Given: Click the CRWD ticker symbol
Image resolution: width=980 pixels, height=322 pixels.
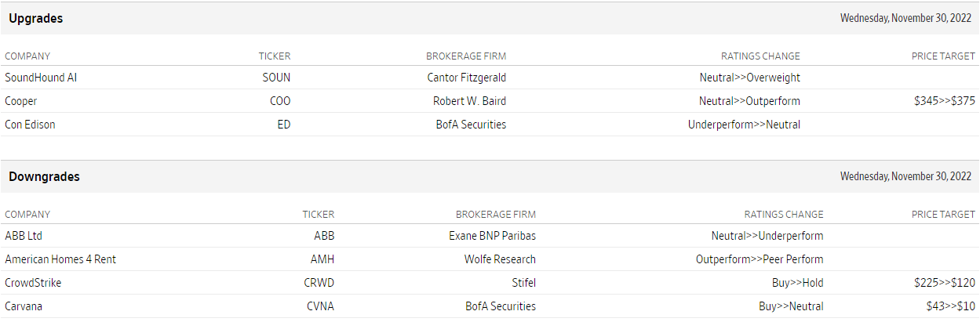Looking at the screenshot, I should click(319, 283).
